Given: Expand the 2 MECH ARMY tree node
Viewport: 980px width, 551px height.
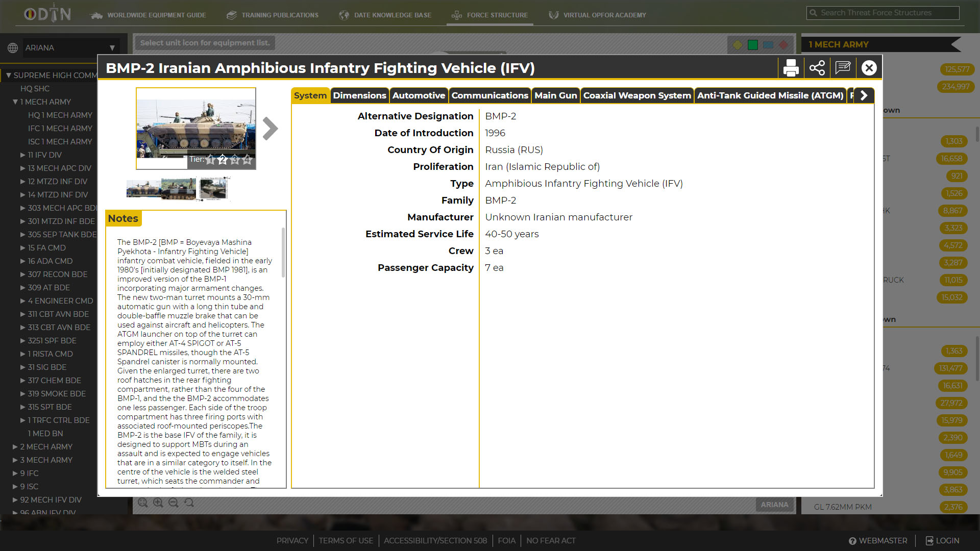Looking at the screenshot, I should tap(15, 447).
